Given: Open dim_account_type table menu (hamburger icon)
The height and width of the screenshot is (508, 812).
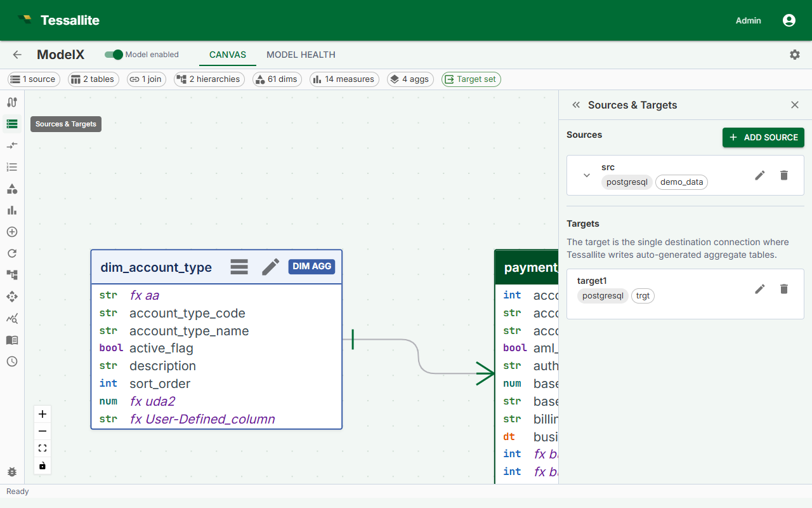Looking at the screenshot, I should click(239, 267).
